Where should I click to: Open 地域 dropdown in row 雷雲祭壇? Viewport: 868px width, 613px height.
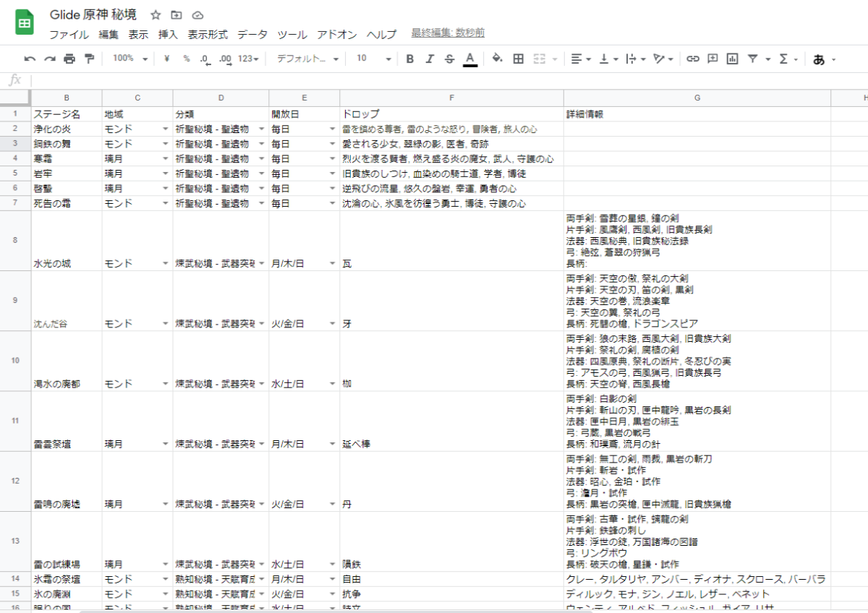click(166, 445)
